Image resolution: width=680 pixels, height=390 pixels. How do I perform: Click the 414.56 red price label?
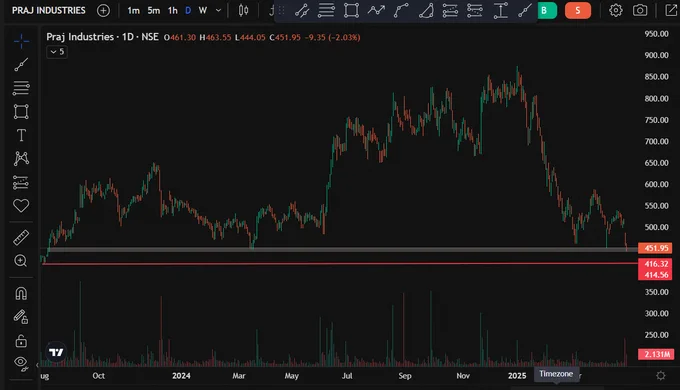coord(655,275)
